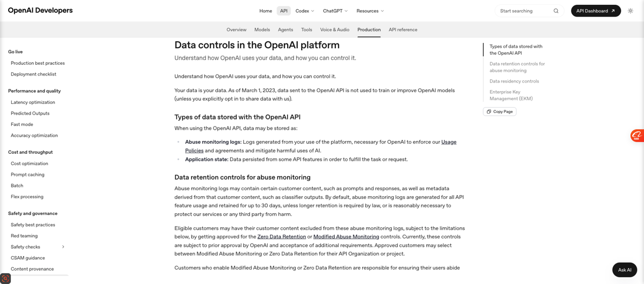The image size is (644, 284).
Task: Click the Safety and governance sidebar heading
Action: tap(33, 213)
